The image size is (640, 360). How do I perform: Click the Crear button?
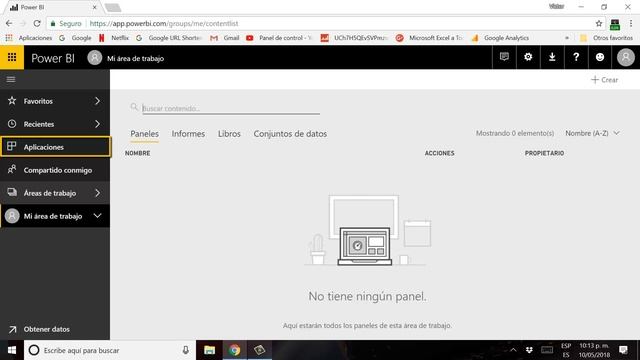coord(604,80)
